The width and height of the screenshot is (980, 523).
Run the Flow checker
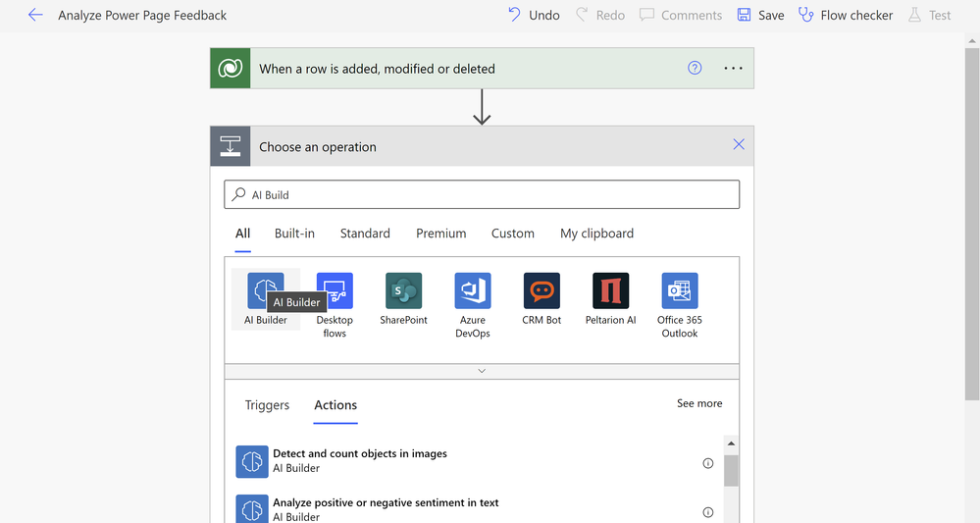[846, 15]
